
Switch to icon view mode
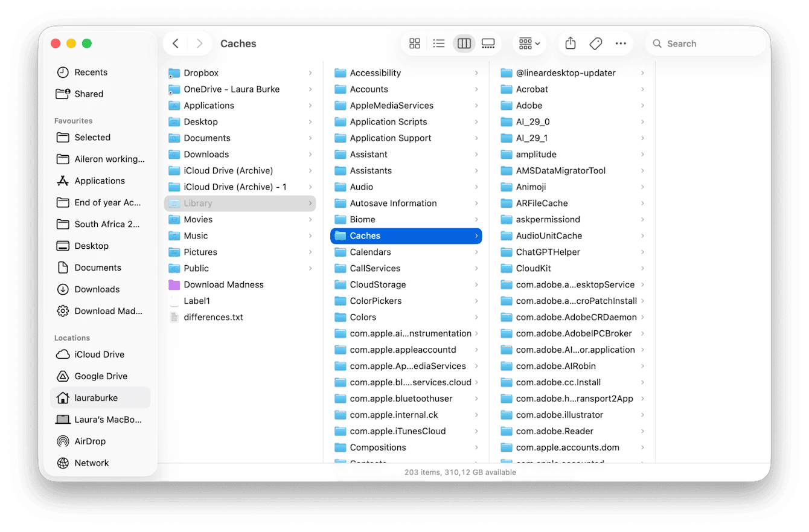click(x=414, y=43)
